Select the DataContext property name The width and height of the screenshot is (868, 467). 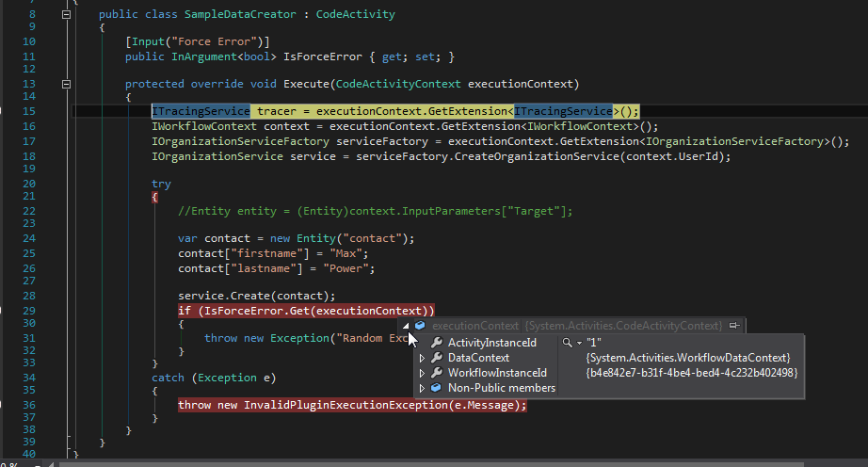point(479,358)
